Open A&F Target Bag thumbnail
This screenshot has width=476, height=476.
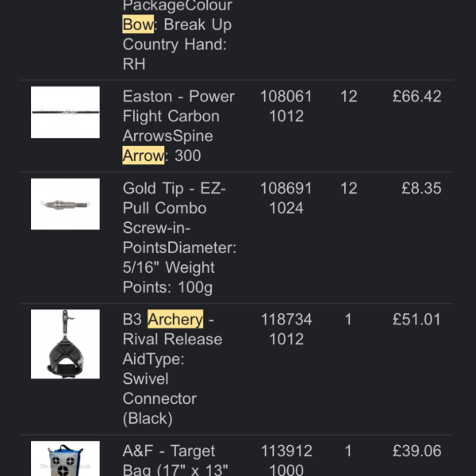65,459
